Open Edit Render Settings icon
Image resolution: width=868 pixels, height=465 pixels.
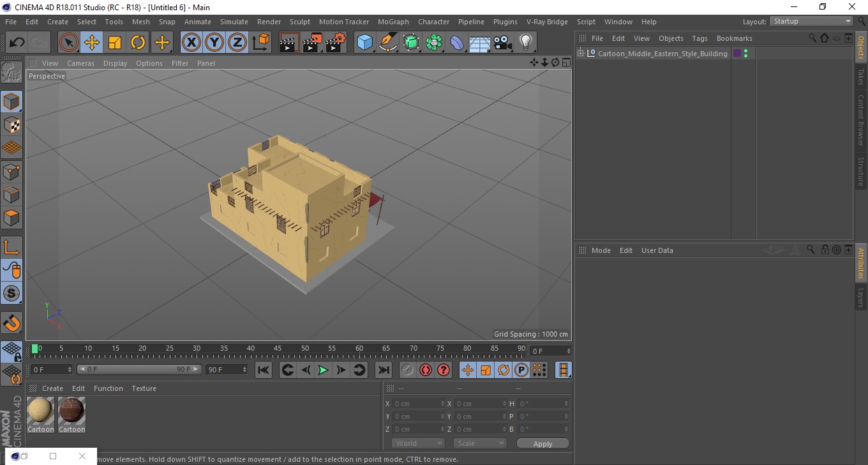(x=336, y=43)
